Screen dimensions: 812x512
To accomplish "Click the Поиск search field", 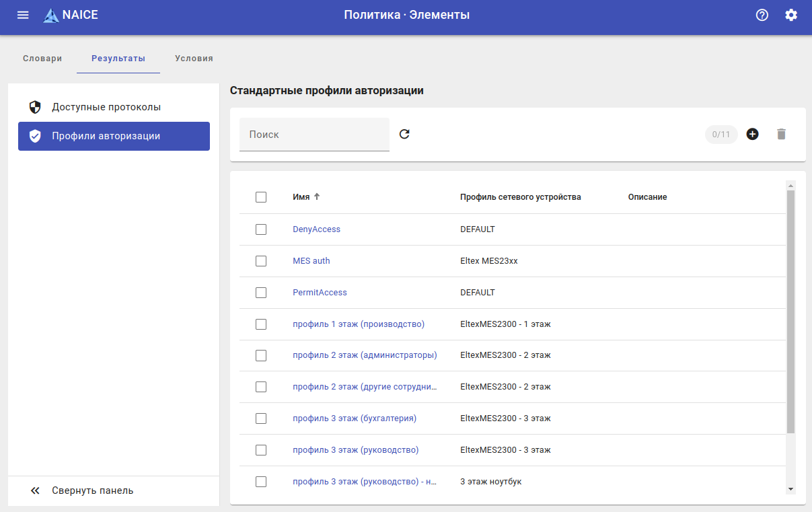I will [314, 135].
